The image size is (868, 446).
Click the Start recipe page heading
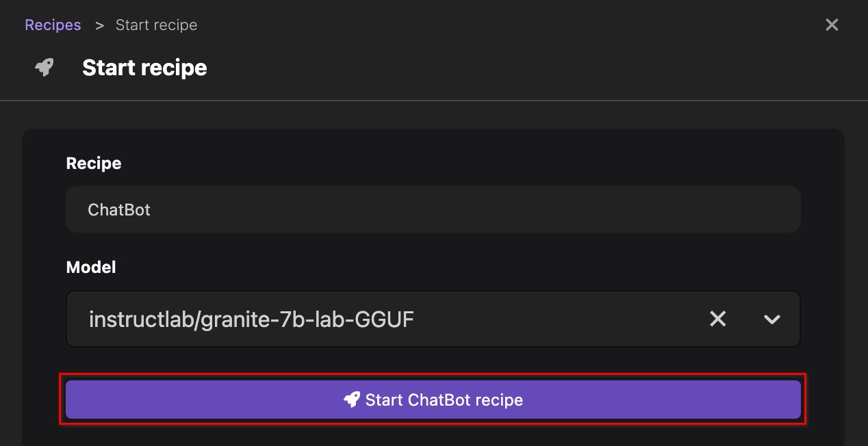click(144, 67)
